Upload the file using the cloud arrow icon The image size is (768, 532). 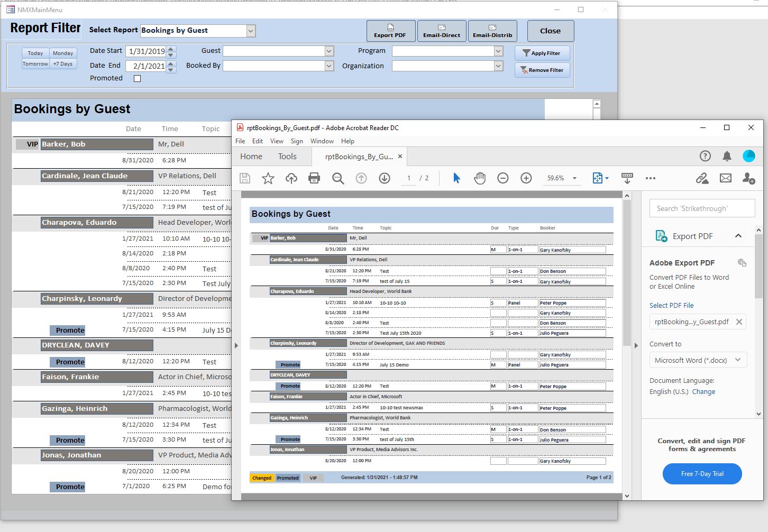[x=291, y=178]
